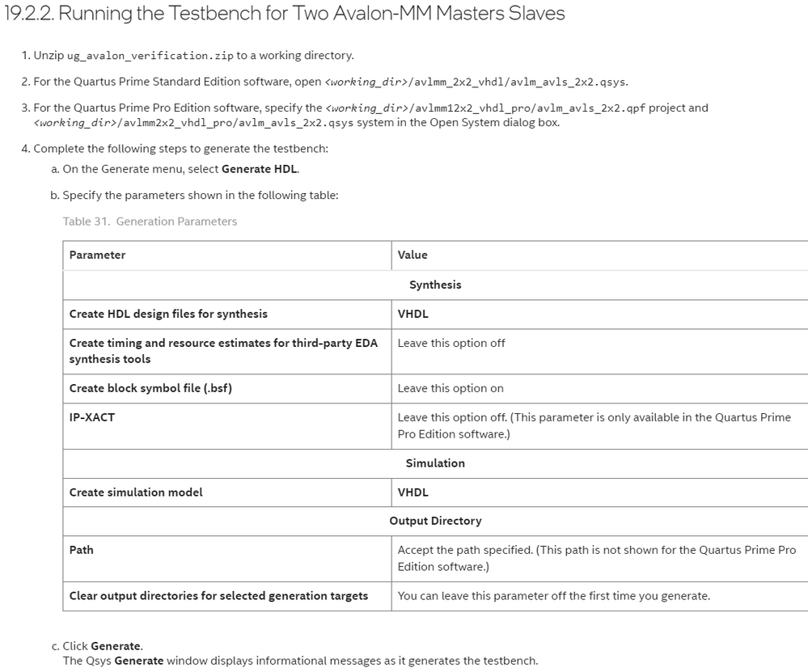This screenshot has height=672, width=808.
Task: Click the Parameter column header
Action: (98, 255)
